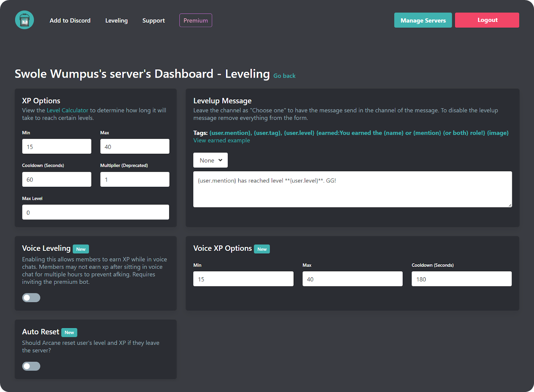Click the Arcane bot logo icon
The height and width of the screenshot is (392, 534).
click(x=24, y=20)
